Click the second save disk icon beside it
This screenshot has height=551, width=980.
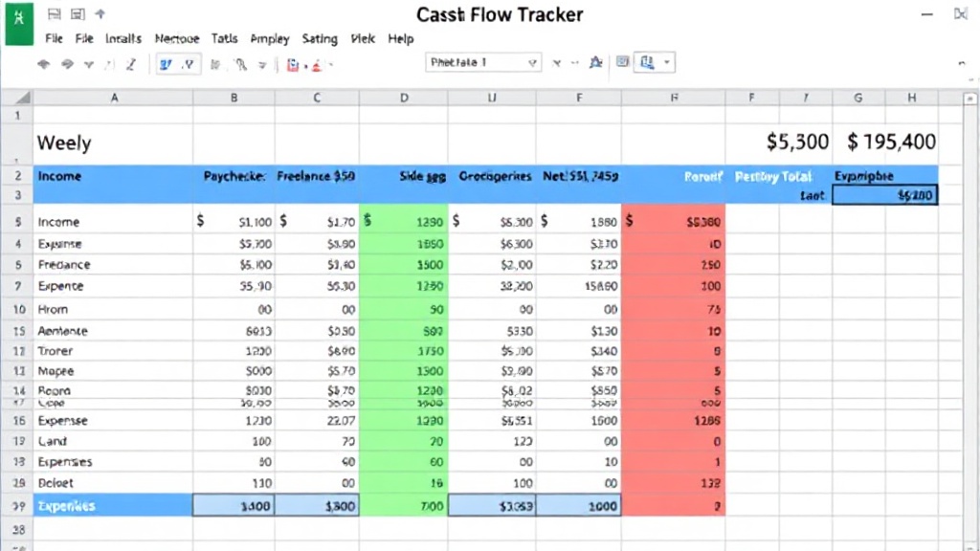pyautogui.click(x=78, y=13)
